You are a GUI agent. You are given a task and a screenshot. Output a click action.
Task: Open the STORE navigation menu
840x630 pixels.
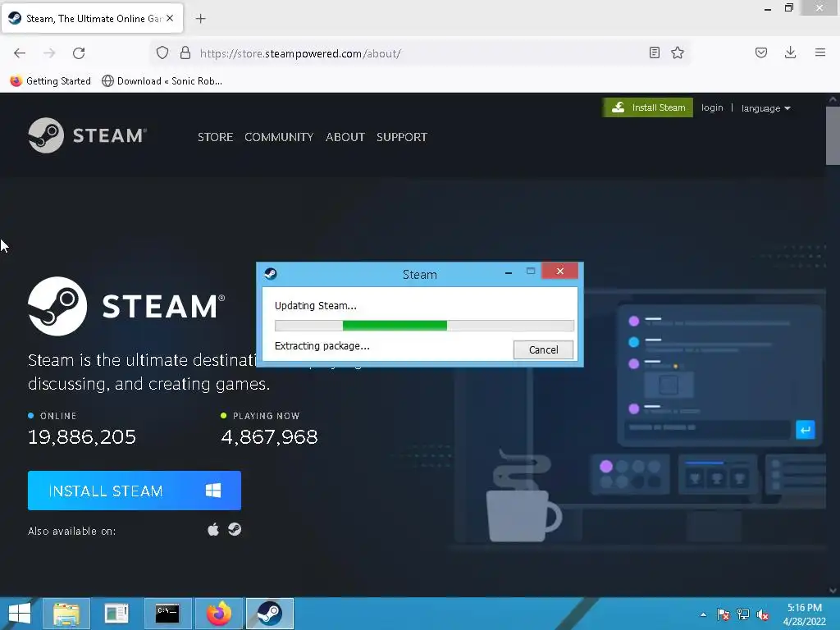216,137
